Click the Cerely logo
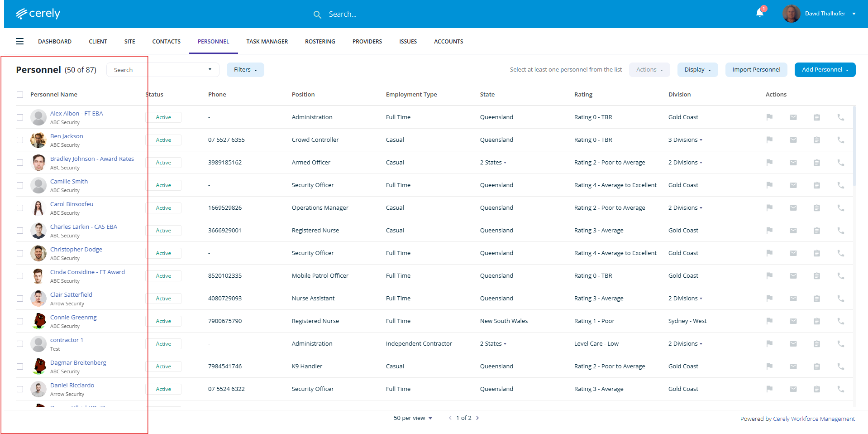This screenshot has width=868, height=434. point(38,14)
